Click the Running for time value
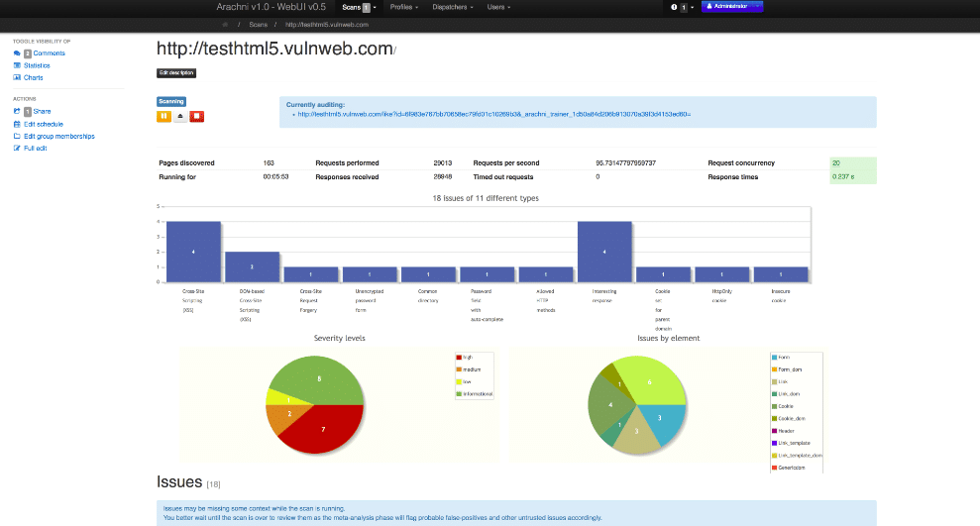The image size is (980, 526). pyautogui.click(x=275, y=176)
